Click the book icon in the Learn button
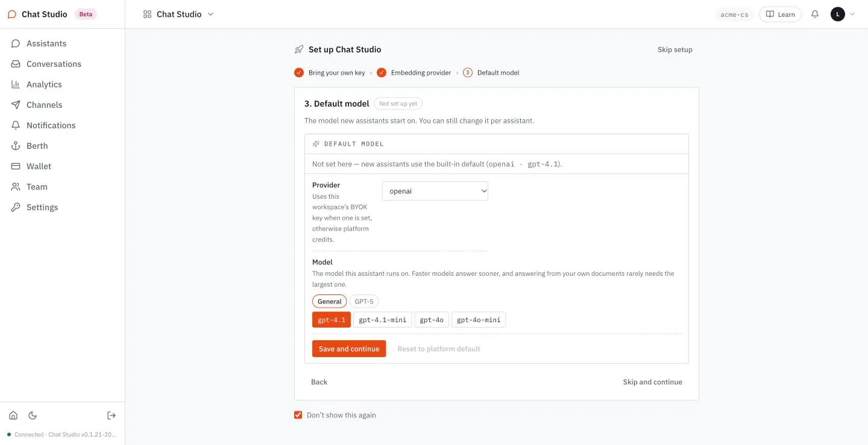The width and height of the screenshot is (868, 445). (x=770, y=14)
